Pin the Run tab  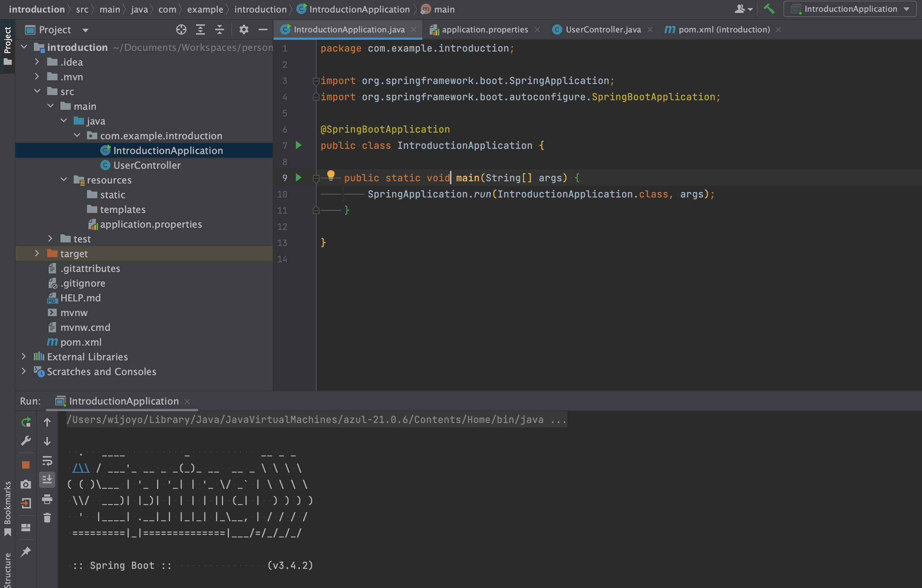click(26, 552)
